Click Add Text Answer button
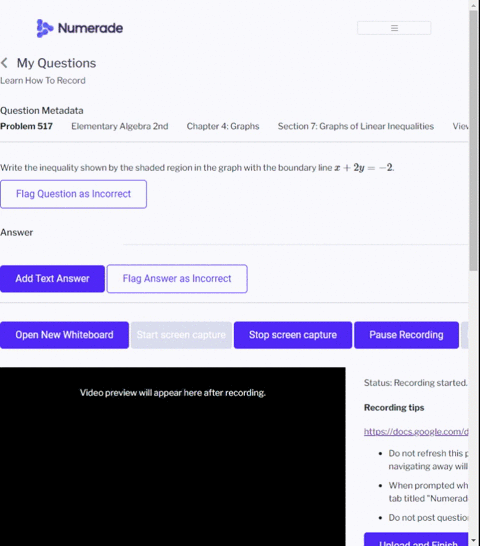 (52, 279)
